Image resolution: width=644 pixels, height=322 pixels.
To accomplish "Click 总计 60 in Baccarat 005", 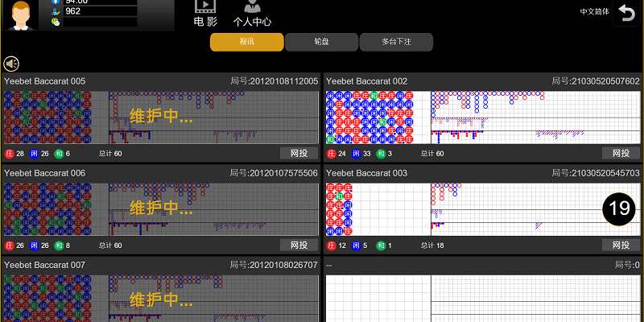I will [110, 154].
